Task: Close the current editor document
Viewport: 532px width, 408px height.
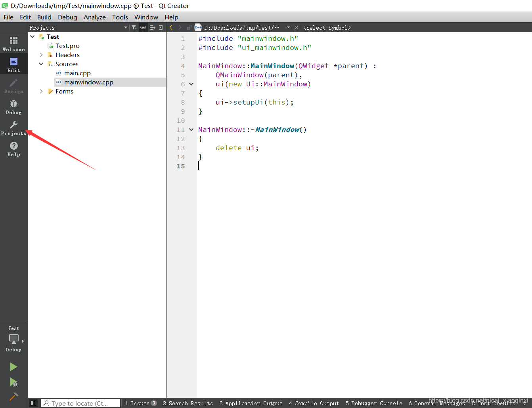Action: (296, 27)
